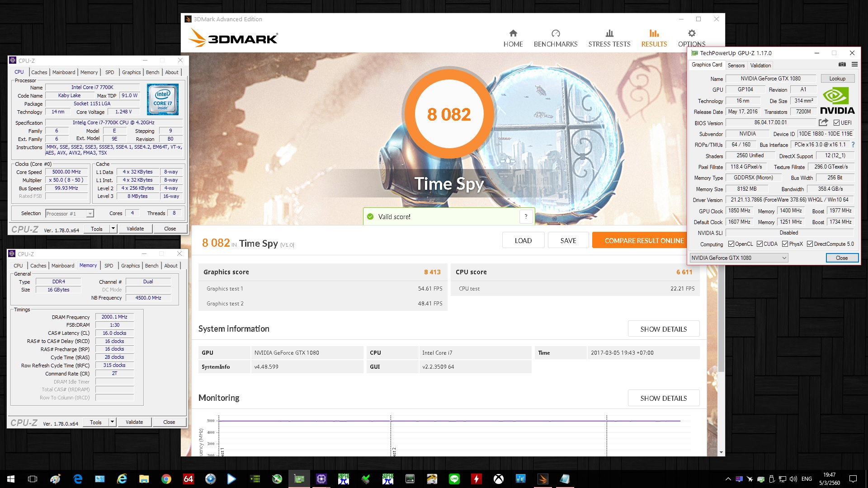The width and height of the screenshot is (868, 488).
Task: Switch to the Mainboard tab in top CPU-Z
Action: (x=64, y=72)
